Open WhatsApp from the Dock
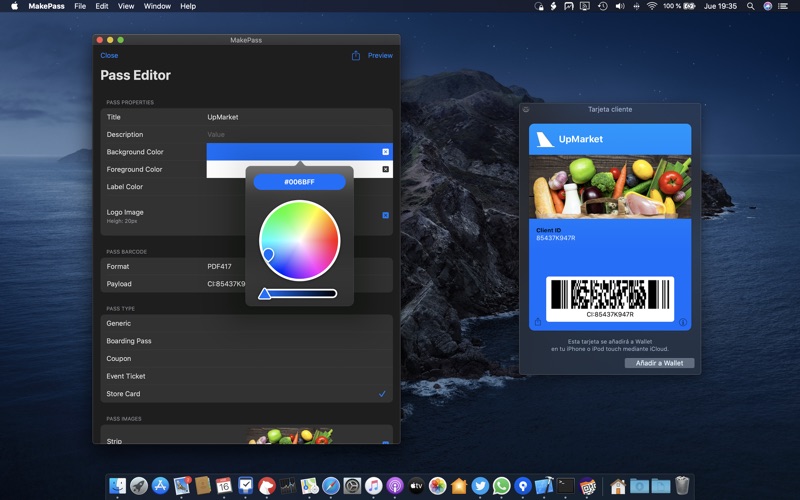This screenshot has width=800, height=500. tap(502, 486)
